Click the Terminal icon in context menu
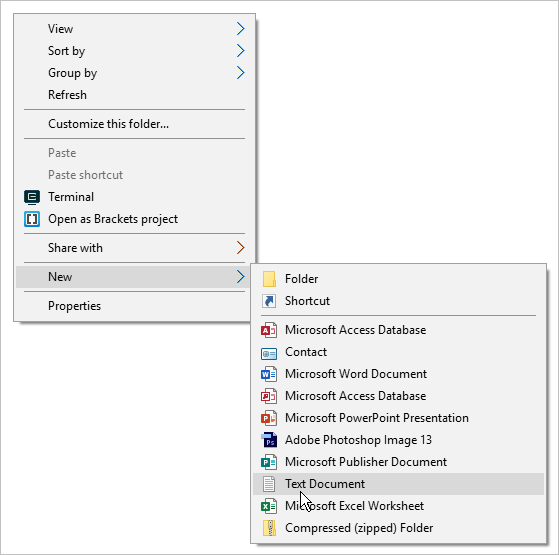 tap(32, 197)
